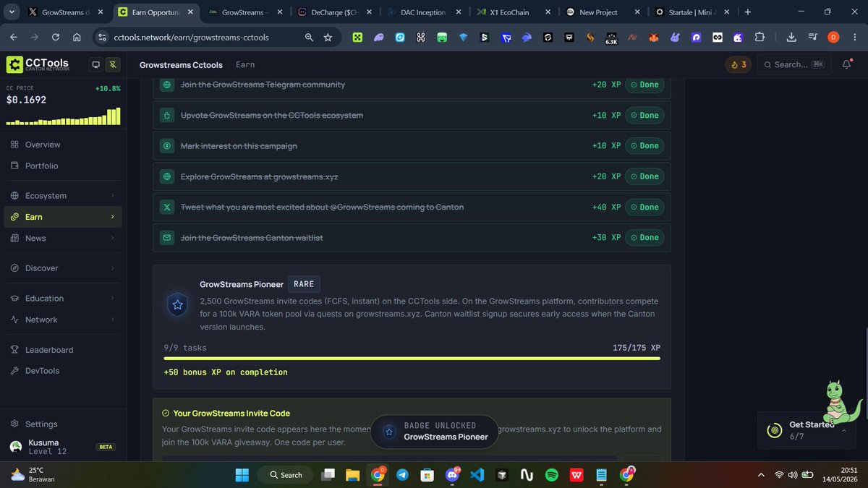Screen dimensions: 868x488
Task: Expand the Education sidebar section
Action: (x=63, y=299)
